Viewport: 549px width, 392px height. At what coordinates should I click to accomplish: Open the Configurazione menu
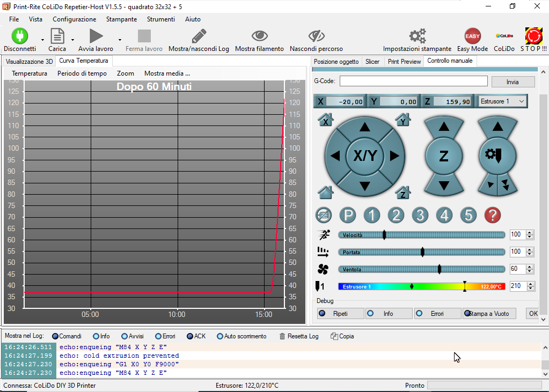pyautogui.click(x=74, y=19)
